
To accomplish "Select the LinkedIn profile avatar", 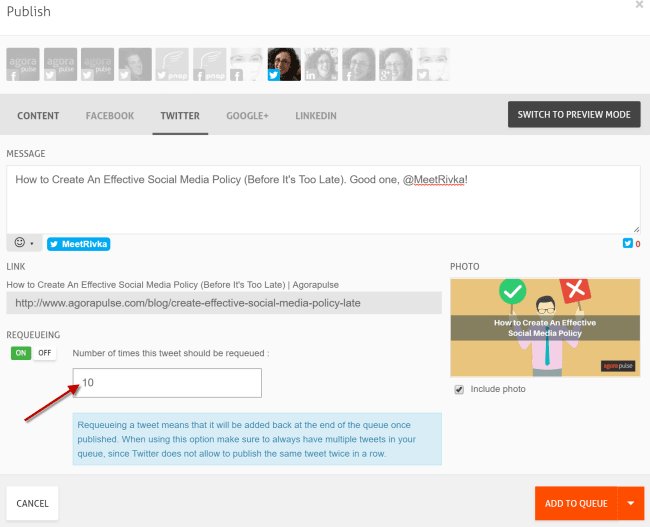I will point(321,64).
